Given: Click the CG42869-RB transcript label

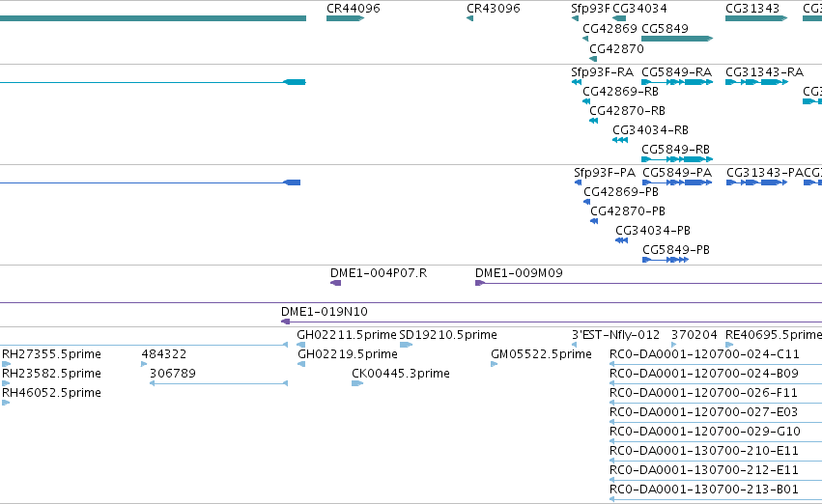Looking at the screenshot, I should [620, 91].
